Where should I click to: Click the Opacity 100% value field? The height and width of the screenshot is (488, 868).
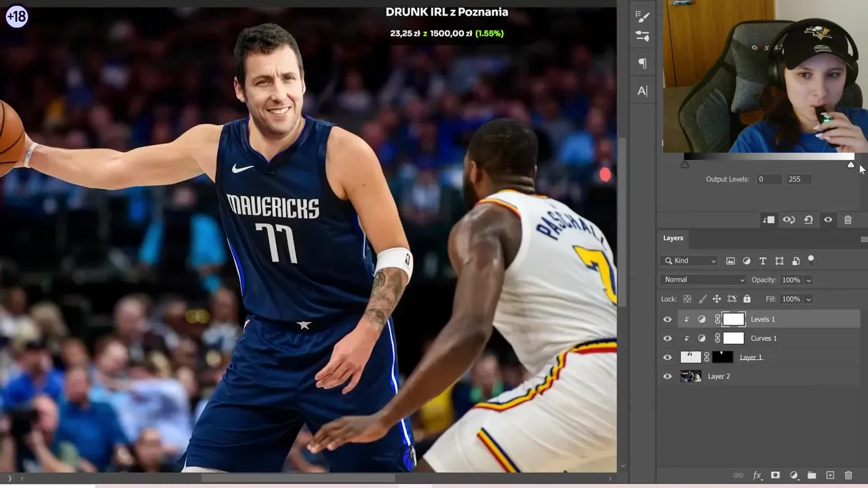[x=791, y=280]
